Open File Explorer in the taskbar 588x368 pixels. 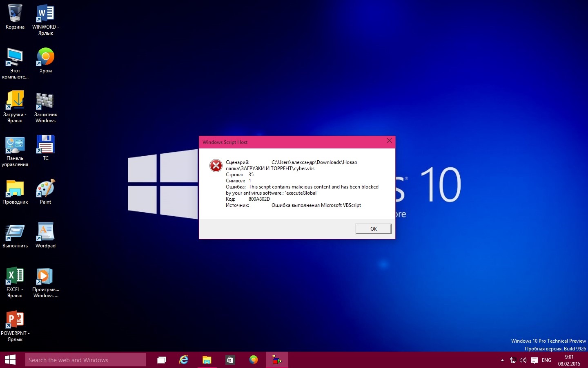pyautogui.click(x=207, y=360)
